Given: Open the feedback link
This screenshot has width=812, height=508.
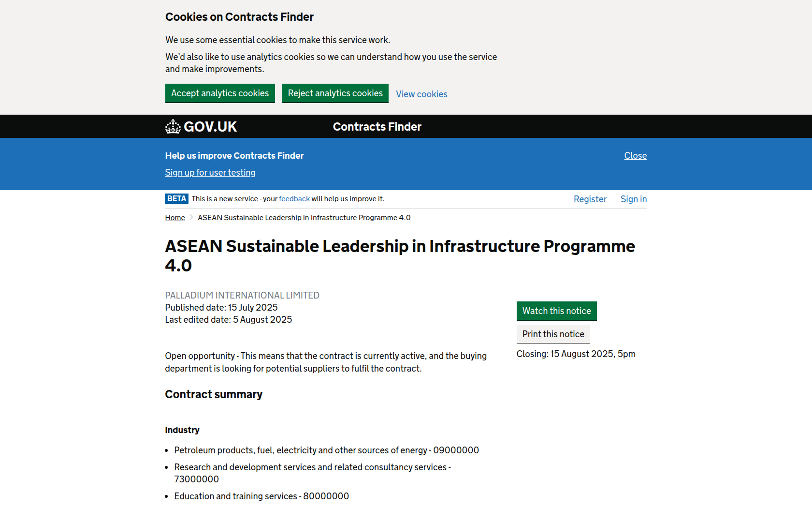Looking at the screenshot, I should click(294, 199).
